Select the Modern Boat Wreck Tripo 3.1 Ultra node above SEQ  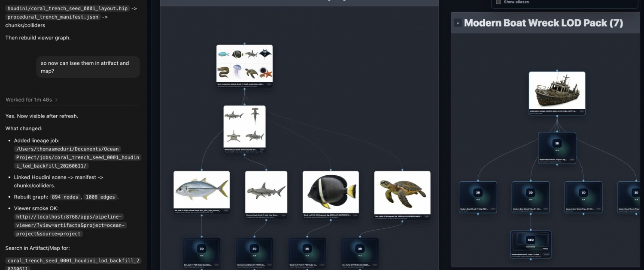pos(531,197)
